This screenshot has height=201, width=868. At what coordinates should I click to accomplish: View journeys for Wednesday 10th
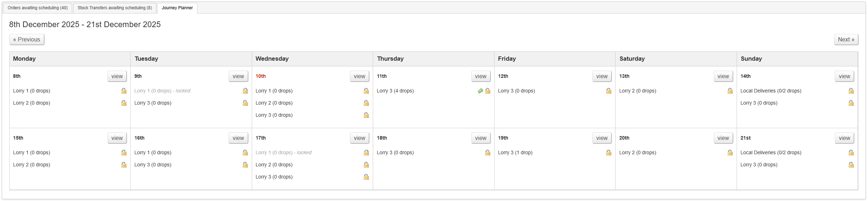pos(359,76)
